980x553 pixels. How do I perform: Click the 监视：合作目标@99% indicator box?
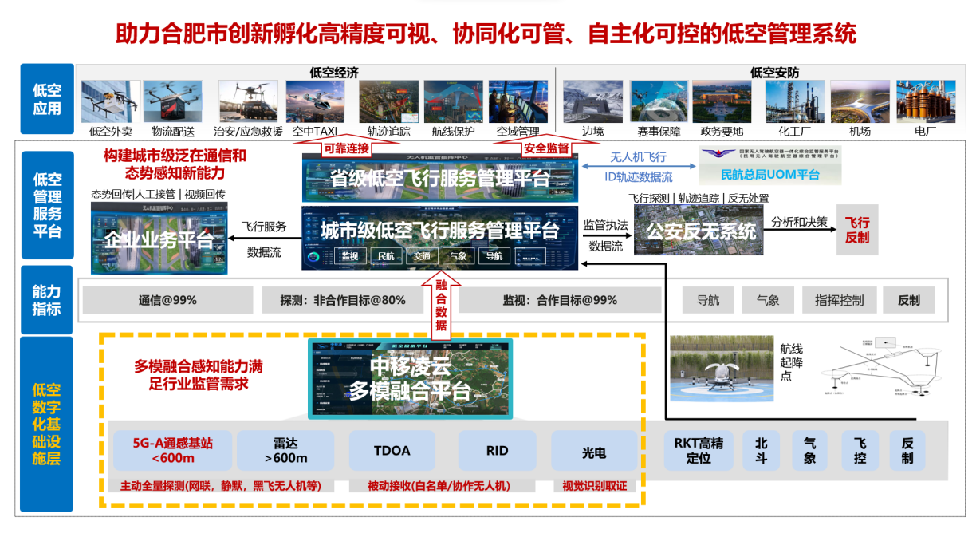pos(560,300)
